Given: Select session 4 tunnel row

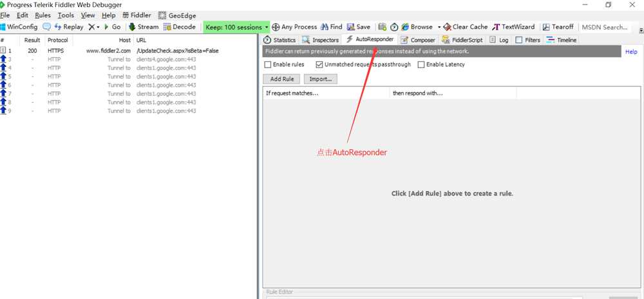Looking at the screenshot, I should (x=128, y=68).
